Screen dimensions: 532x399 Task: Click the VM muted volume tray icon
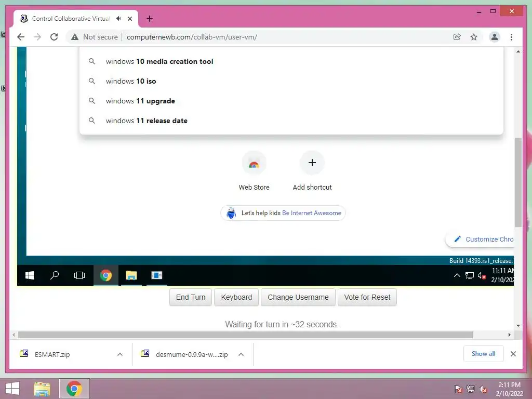(482, 276)
